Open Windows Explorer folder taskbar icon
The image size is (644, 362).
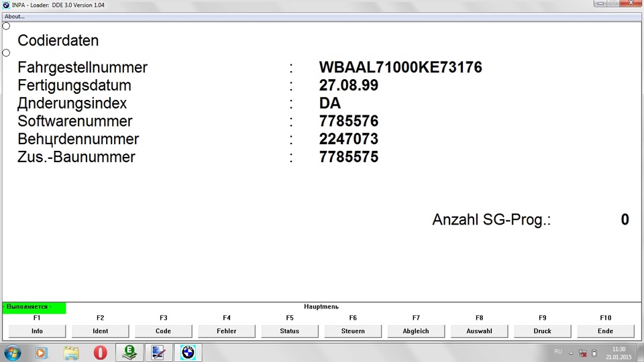pyautogui.click(x=71, y=353)
